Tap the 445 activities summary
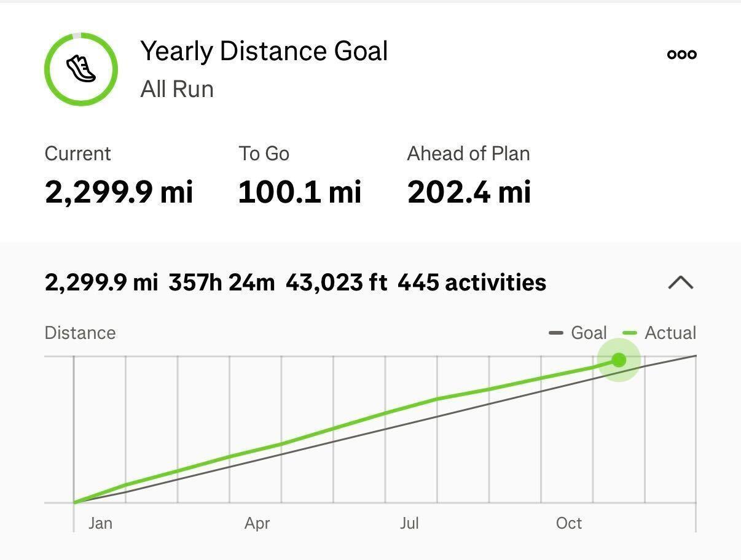The image size is (741, 560). [x=471, y=282]
